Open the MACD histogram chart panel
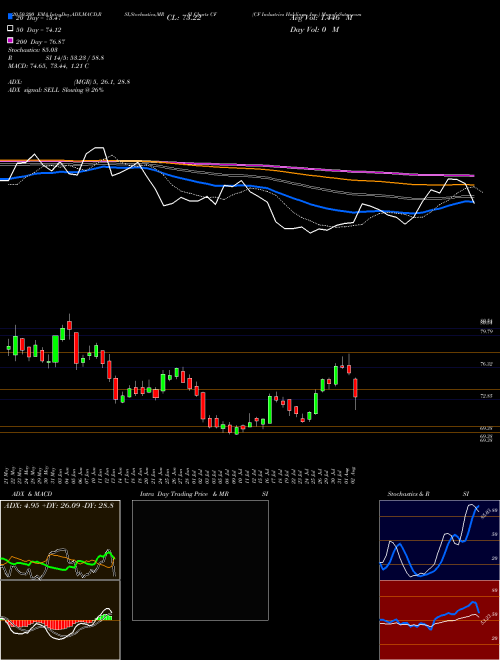The height and width of the screenshot is (660, 500). 60,620
